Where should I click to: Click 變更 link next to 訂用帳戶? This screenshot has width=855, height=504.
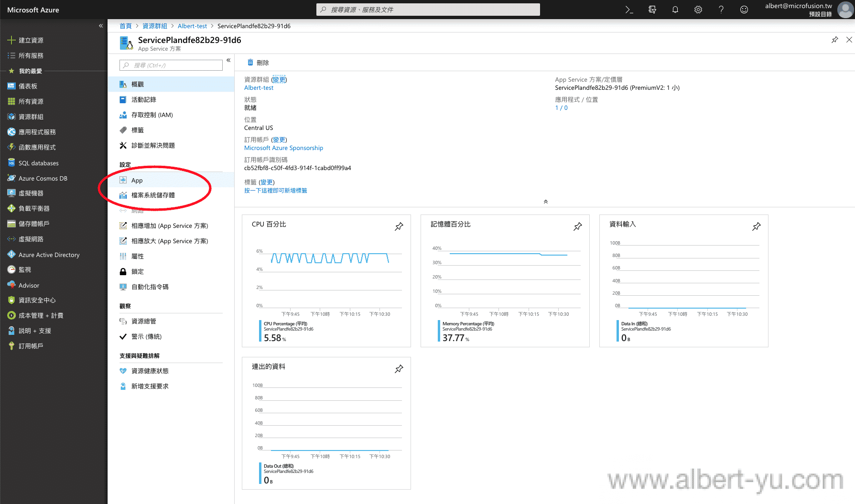pos(279,140)
